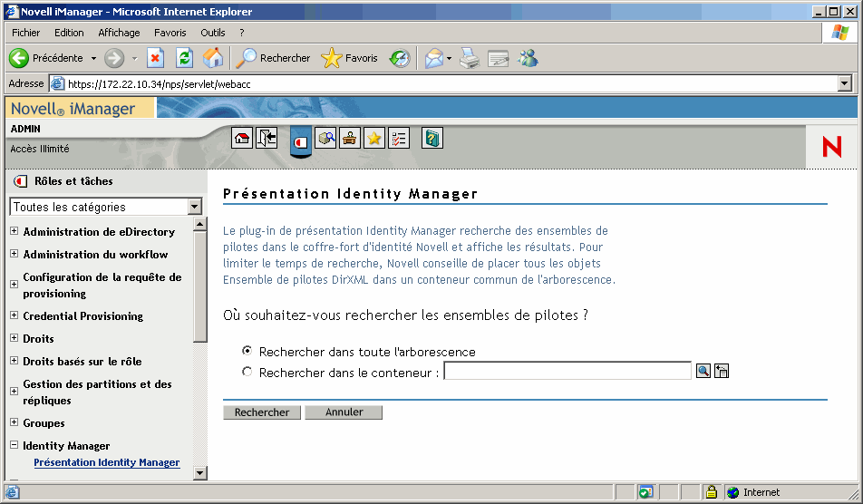The height and width of the screenshot is (504, 863).
Task: Click the sidebar scrollbar up arrow
Action: click(200, 224)
